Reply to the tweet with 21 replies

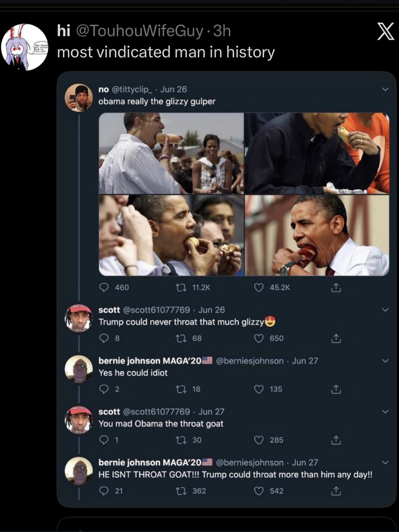tap(104, 491)
